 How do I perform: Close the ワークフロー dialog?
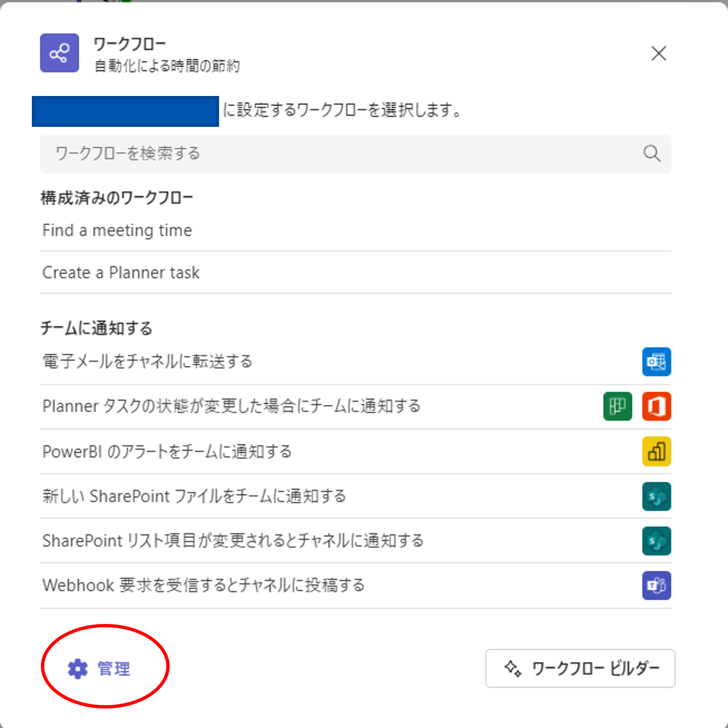coord(659,54)
